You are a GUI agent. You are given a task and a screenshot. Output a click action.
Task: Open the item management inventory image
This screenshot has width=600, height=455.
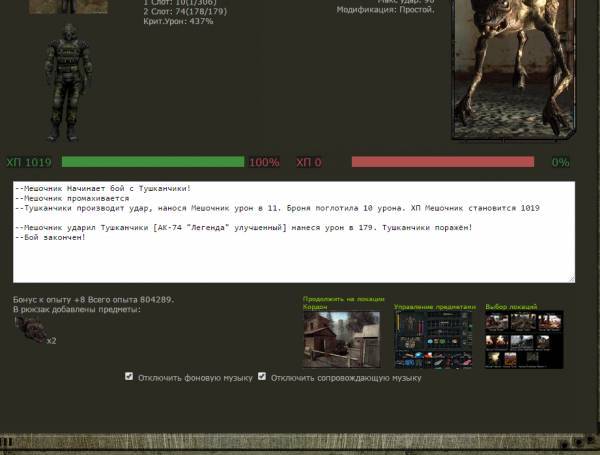(433, 340)
